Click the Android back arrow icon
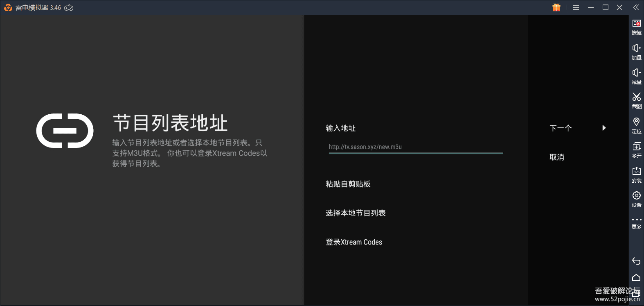 636,261
